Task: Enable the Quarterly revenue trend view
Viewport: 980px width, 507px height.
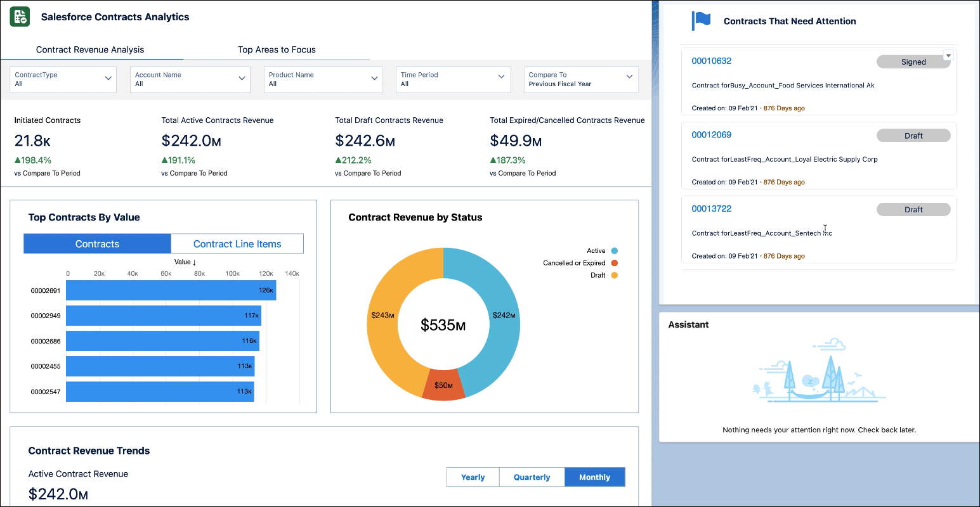Action: point(532,477)
